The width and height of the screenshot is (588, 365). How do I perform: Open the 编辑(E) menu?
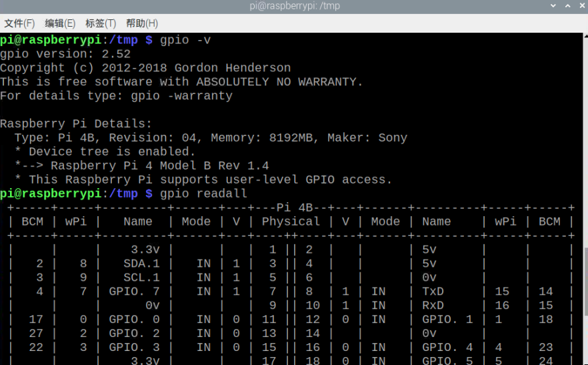(60, 23)
